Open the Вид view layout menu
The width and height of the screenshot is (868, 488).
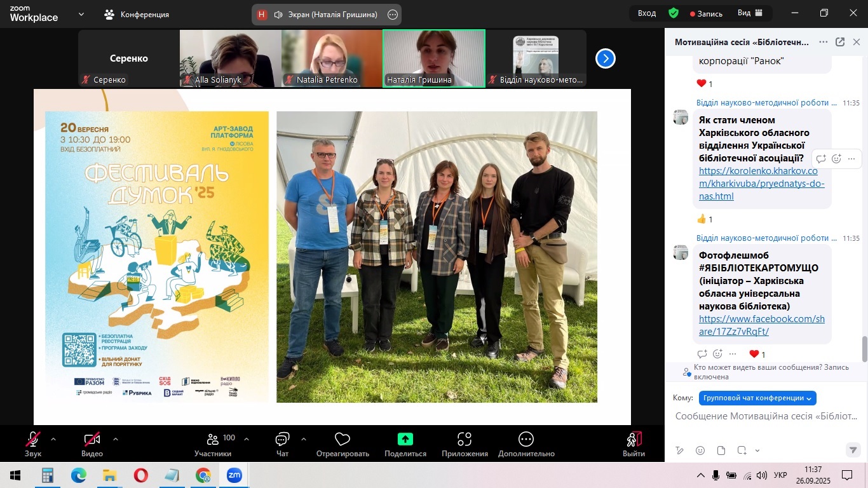(x=750, y=13)
